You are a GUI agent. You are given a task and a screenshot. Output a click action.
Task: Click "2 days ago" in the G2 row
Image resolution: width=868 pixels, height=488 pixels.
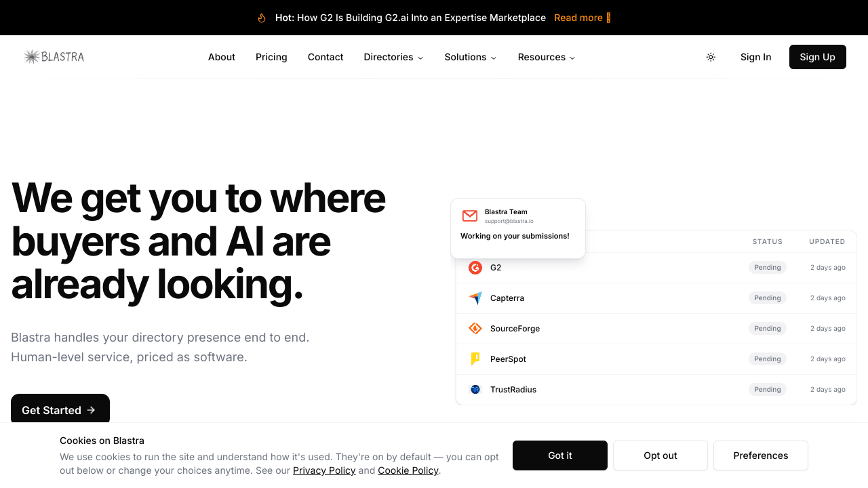coord(828,268)
